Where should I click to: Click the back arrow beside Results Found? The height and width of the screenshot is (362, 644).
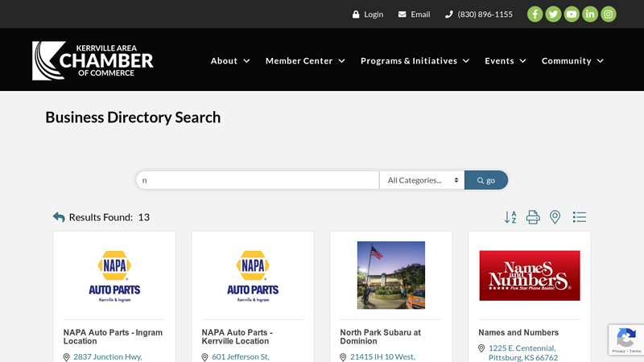(59, 217)
